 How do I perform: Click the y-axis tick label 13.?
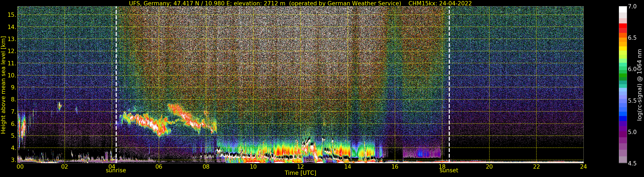coord(12,39)
